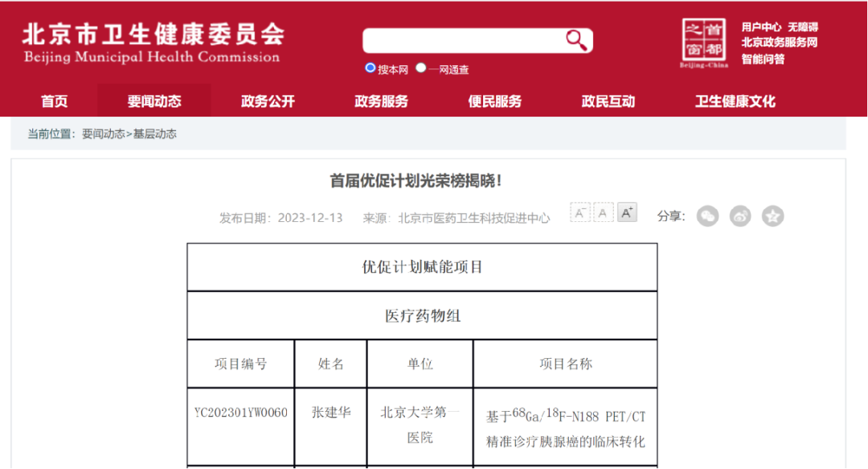
Task: Open the 便民服务 navigation menu
Action: (495, 101)
